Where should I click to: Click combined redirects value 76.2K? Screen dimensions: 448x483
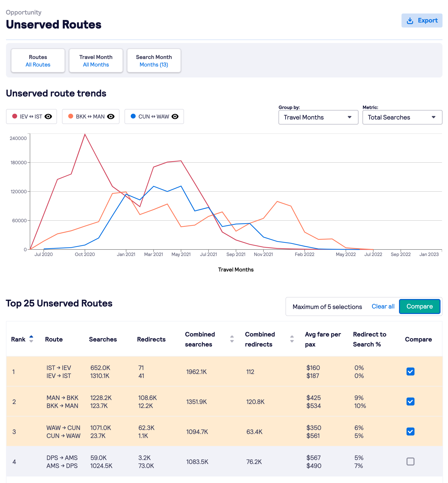point(254,462)
